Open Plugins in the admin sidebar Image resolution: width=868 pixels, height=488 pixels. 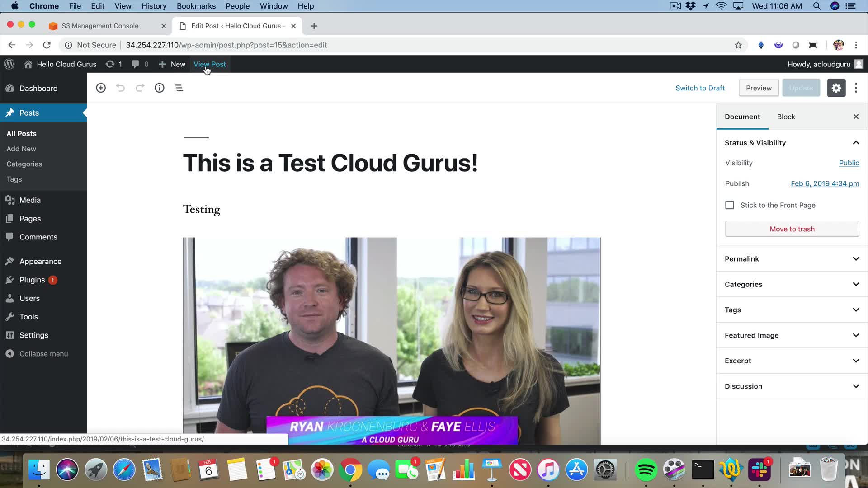coord(32,280)
